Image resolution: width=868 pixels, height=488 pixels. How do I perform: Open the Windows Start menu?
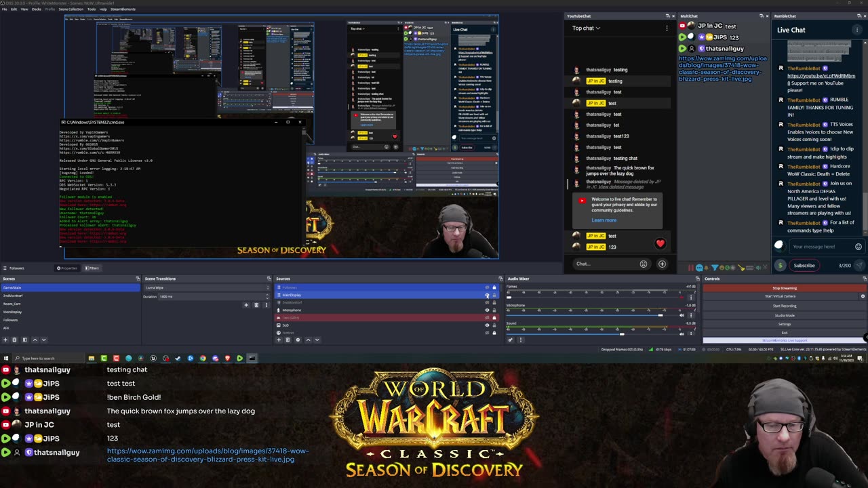coord(6,358)
